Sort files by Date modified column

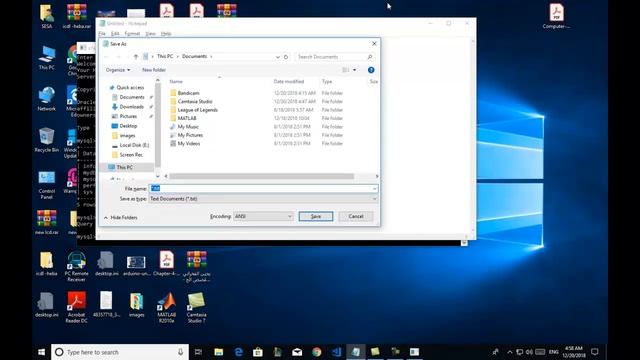point(289,82)
